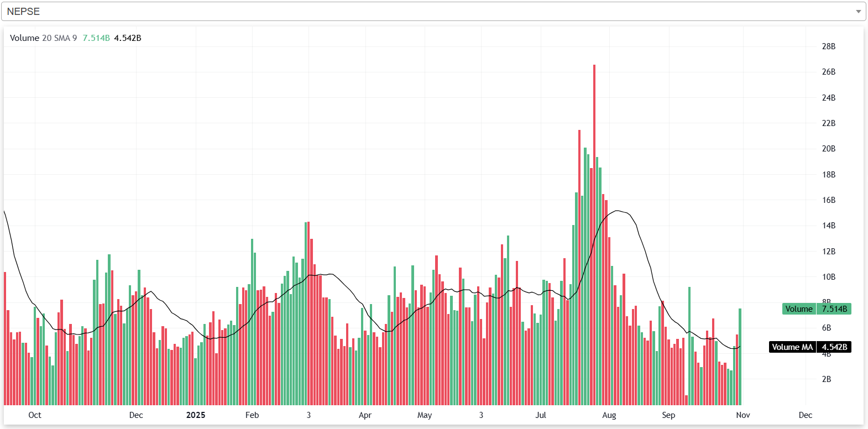868x429 pixels.
Task: Click the Volume 20 SMA 9 legend title
Action: [x=43, y=38]
